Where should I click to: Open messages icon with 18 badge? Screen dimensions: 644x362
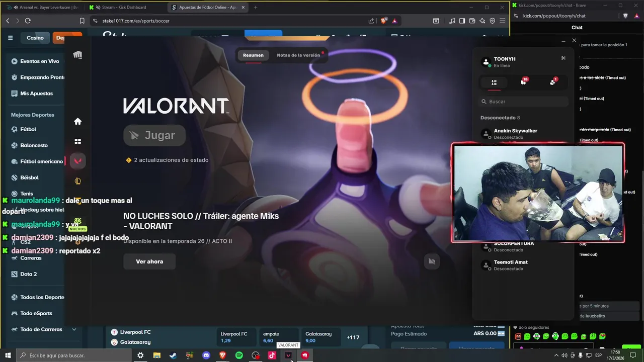523,82
